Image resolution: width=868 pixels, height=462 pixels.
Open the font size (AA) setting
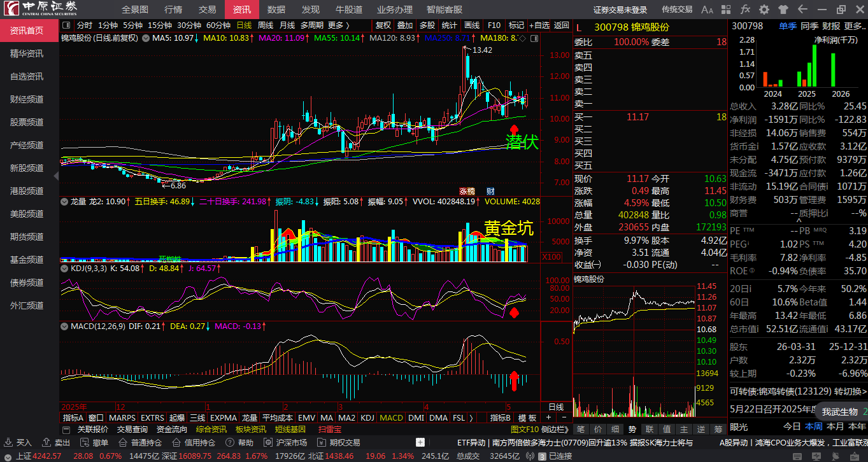click(707, 10)
